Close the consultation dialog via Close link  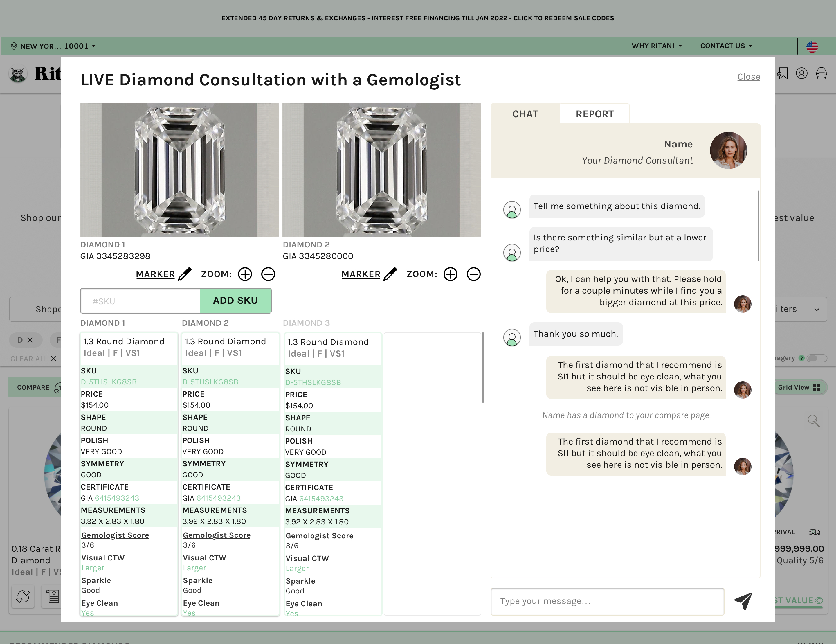click(x=748, y=77)
